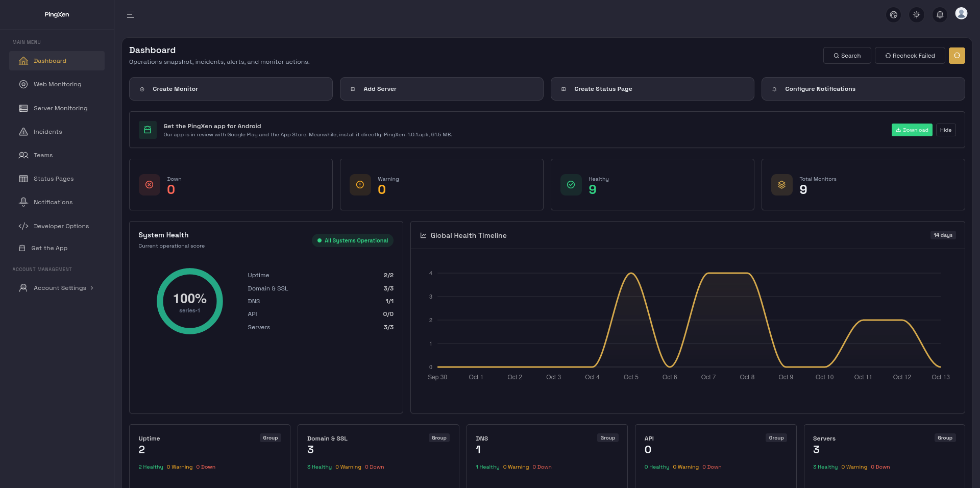
Task: Click the Healthy green check icon
Action: pyautogui.click(x=571, y=185)
